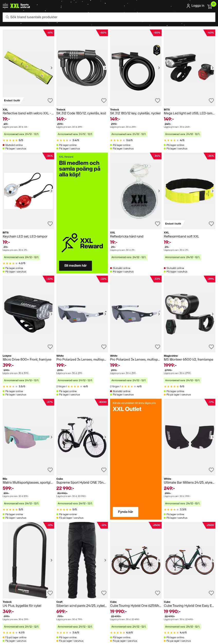218x644 pixels.
Task: Heart the Bliz Matrix sportglasses
Action: click(50, 470)
